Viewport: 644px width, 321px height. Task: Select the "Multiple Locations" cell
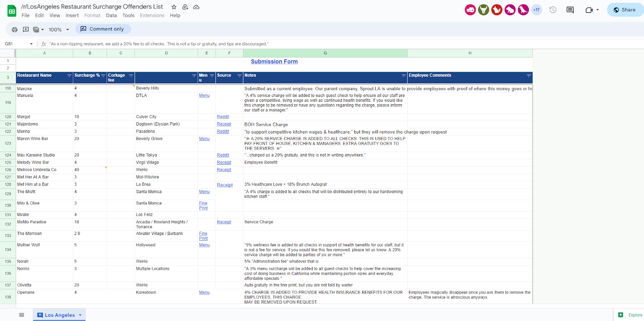(x=166, y=274)
